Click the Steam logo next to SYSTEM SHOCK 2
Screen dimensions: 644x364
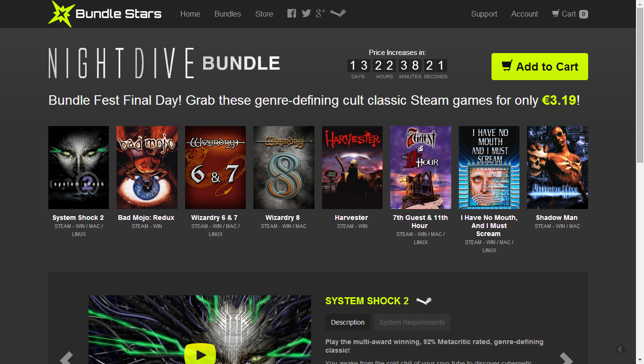pos(424,300)
